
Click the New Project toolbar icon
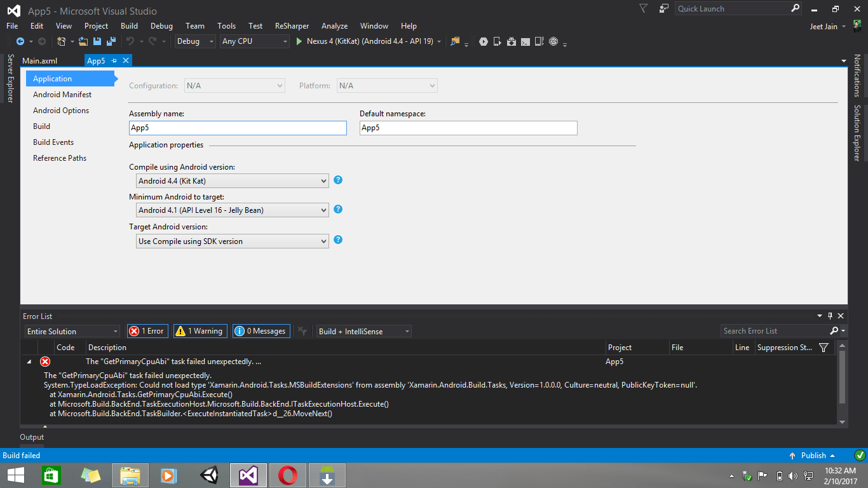(x=62, y=41)
